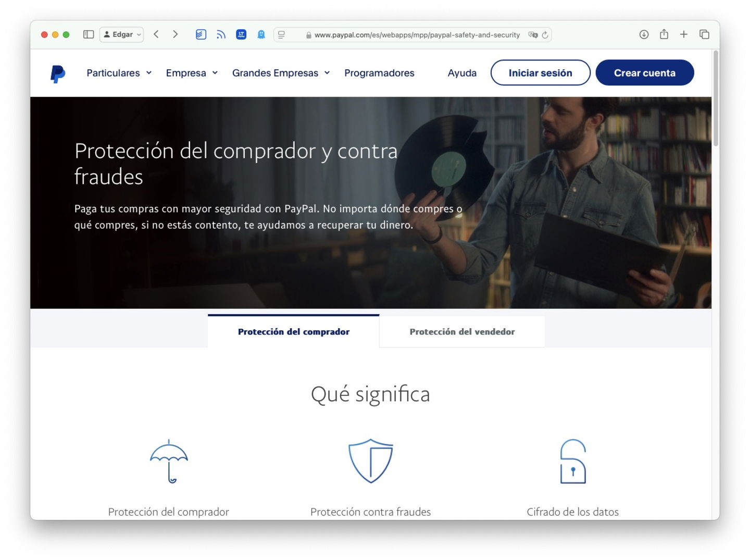The height and width of the screenshot is (560, 750).
Task: Open a new tab with plus icon
Action: [x=684, y=34]
